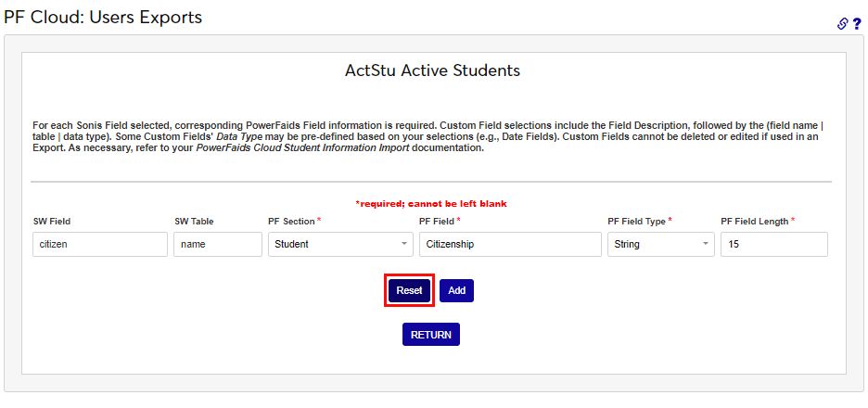Focus the SW Field input containing citizen

coord(98,244)
